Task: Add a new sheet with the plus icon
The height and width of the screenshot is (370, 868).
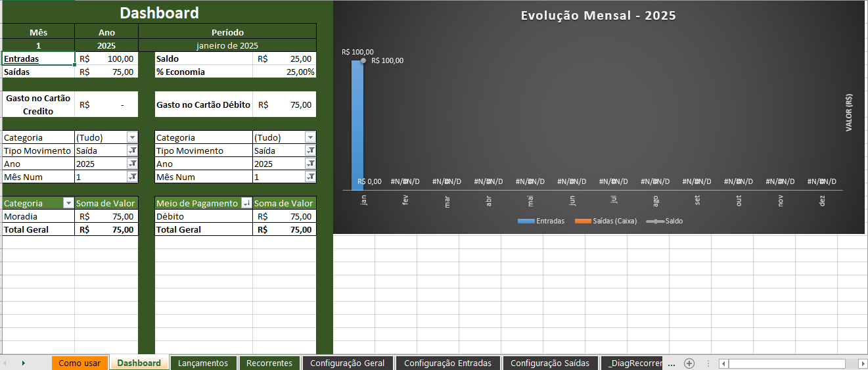Action: pyautogui.click(x=689, y=363)
